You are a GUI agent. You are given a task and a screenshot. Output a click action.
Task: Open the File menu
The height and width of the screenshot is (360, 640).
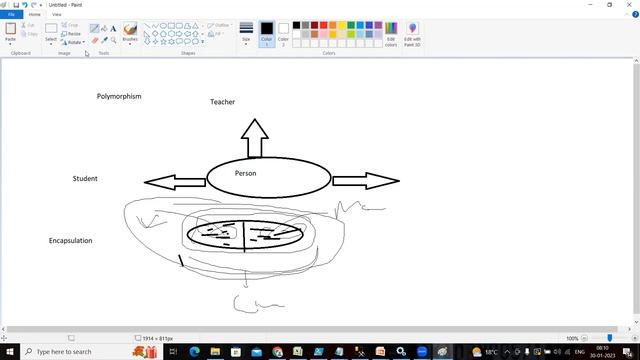tap(11, 14)
